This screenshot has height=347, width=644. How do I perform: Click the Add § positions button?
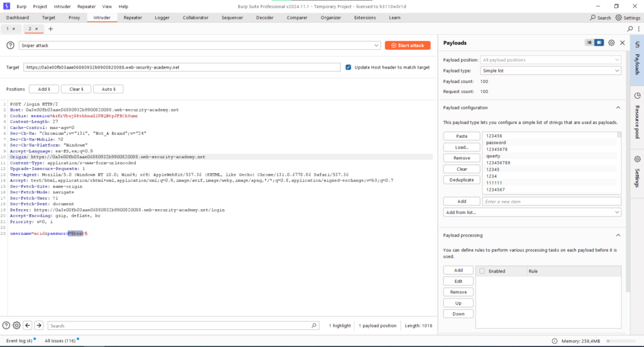point(44,89)
